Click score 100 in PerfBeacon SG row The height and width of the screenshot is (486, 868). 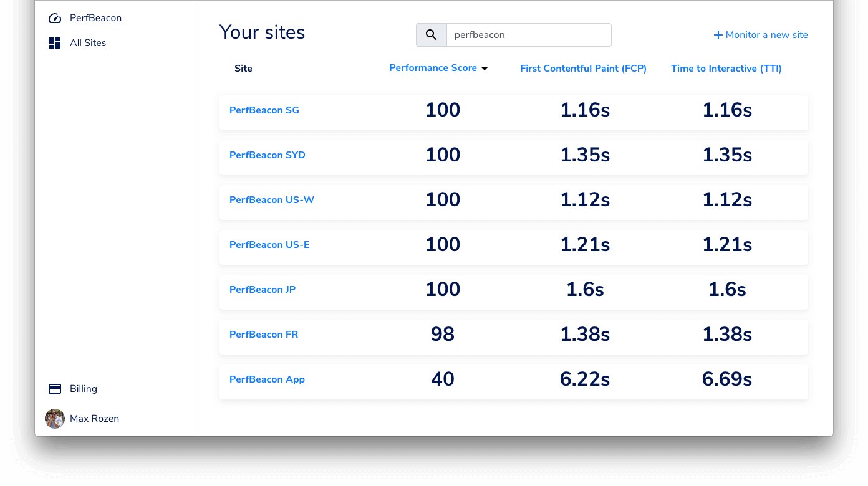coord(443,110)
